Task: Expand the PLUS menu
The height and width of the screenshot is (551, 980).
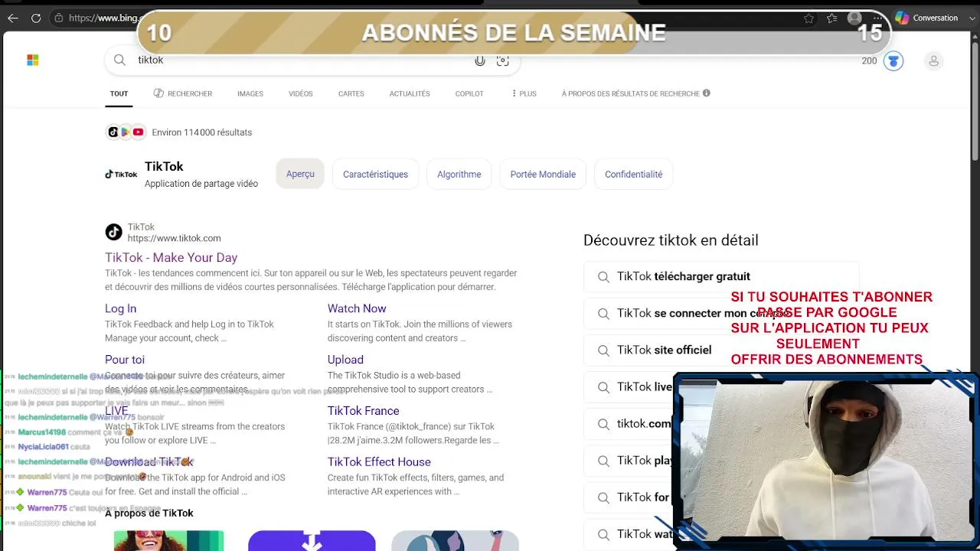Action: click(x=524, y=93)
